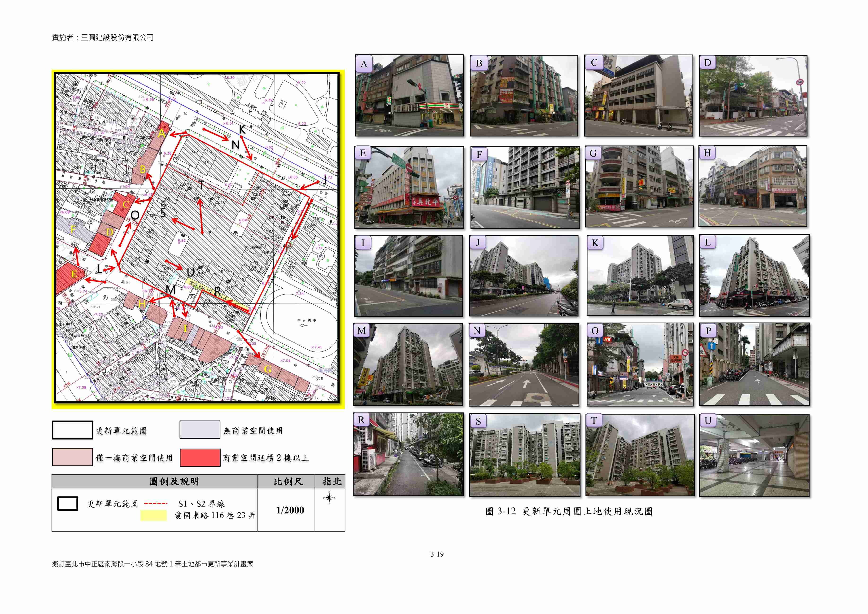Select photo K of the tall building
This screenshot has height=614, width=868.
click(640, 276)
